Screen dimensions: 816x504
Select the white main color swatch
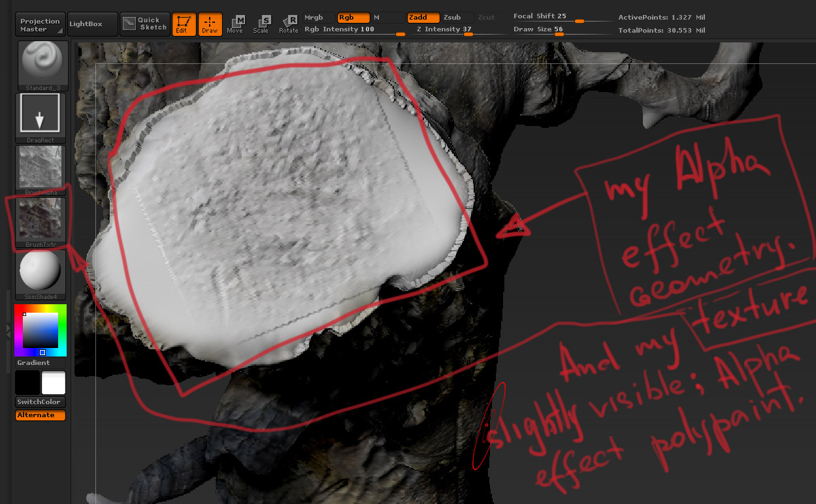pyautogui.click(x=54, y=383)
